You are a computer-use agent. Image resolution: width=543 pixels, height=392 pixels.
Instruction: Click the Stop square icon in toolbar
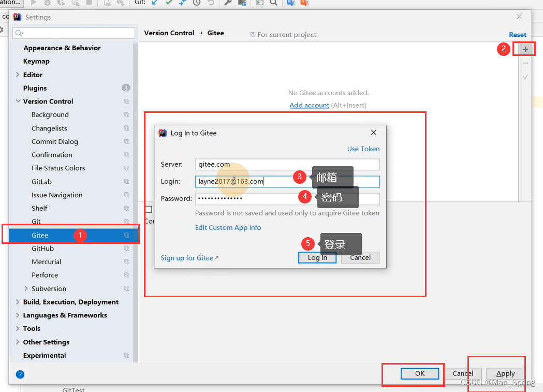pyautogui.click(x=89, y=3)
